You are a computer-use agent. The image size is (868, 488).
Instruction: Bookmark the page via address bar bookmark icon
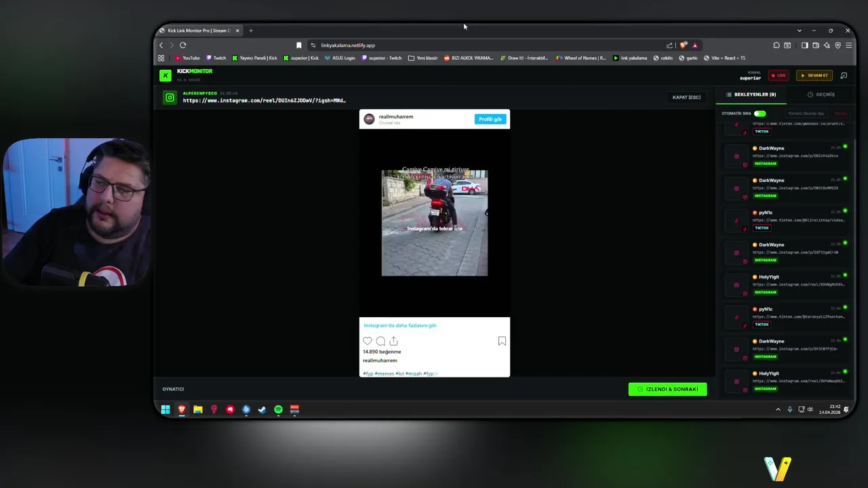coord(299,45)
